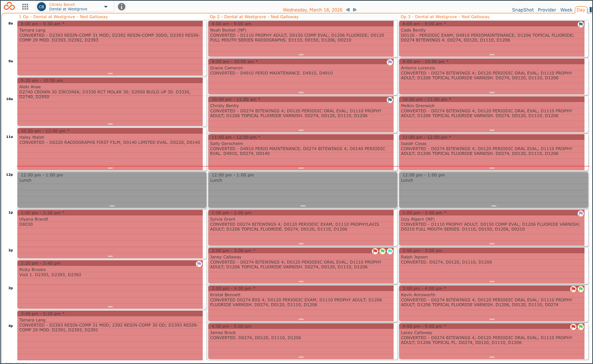Open Noah Becket (NP) appointment
The width and height of the screenshot is (593, 364).
click(301, 39)
